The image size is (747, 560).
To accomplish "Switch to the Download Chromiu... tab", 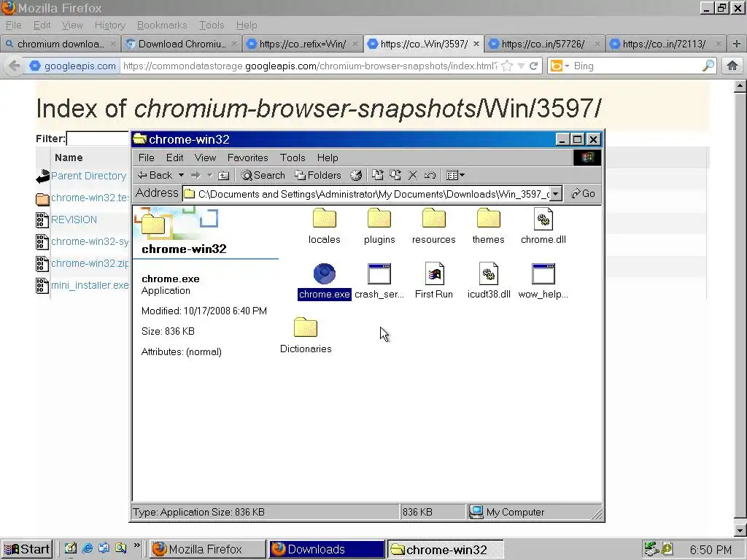I will point(181,44).
